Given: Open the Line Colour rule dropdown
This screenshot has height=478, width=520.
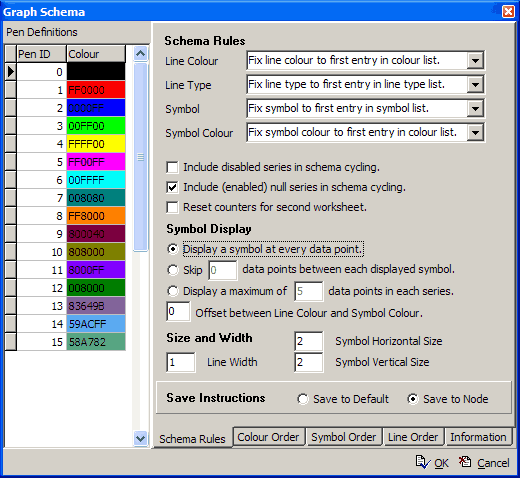Looking at the screenshot, I should click(475, 61).
